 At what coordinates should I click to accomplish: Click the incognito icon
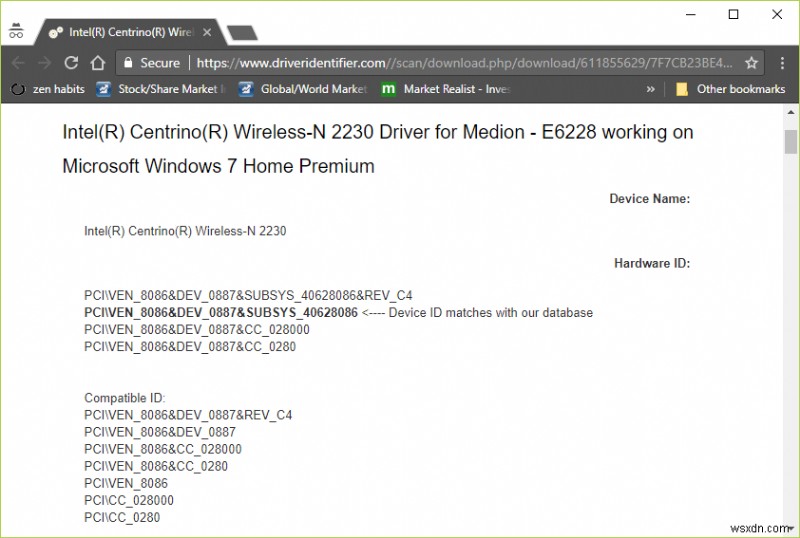[x=16, y=31]
